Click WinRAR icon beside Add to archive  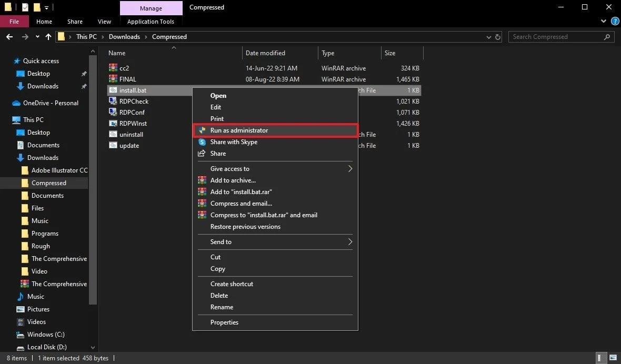(203, 180)
